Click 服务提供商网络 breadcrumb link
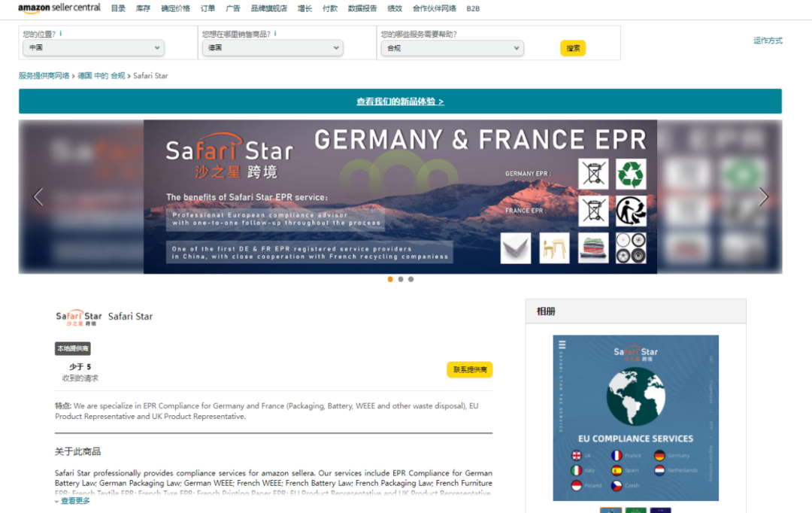The width and height of the screenshot is (812, 513). point(44,76)
